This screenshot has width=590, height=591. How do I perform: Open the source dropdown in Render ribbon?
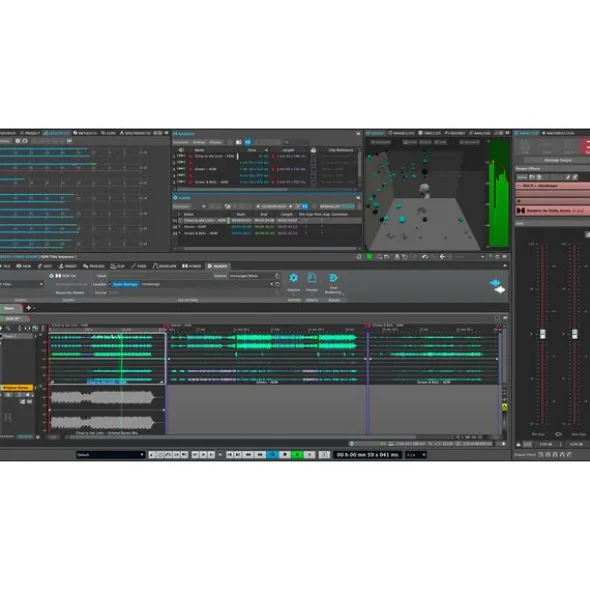click(21, 284)
